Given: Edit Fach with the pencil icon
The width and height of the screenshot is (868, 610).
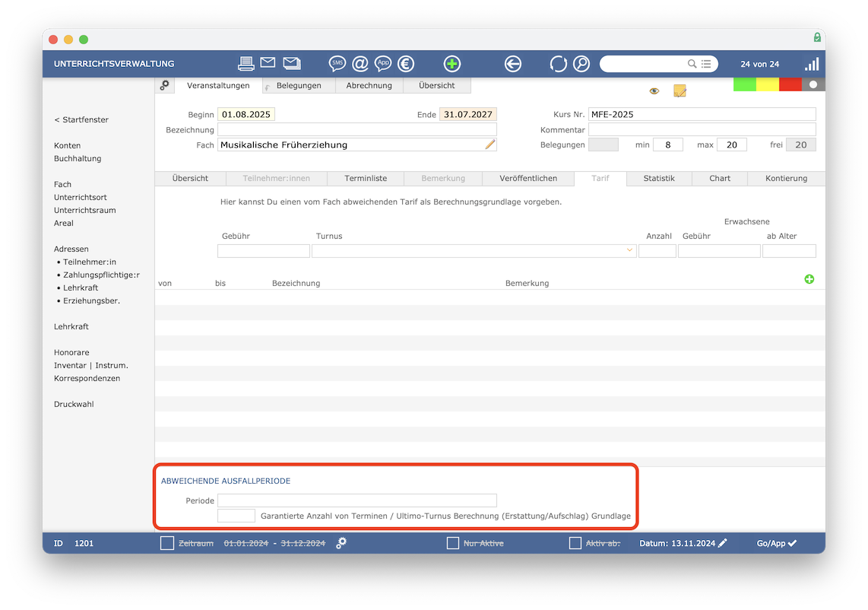Looking at the screenshot, I should [490, 145].
